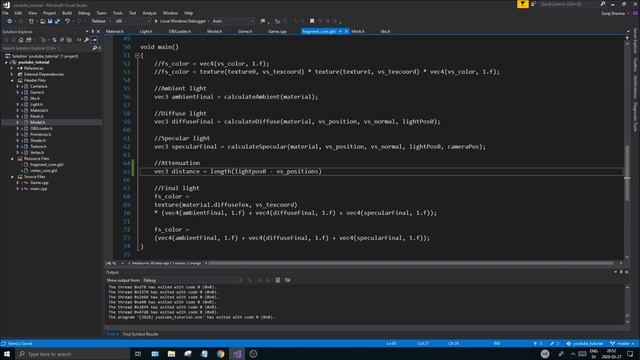Open the Show output from Debug dropdown
640x360 pixels.
tap(192, 280)
